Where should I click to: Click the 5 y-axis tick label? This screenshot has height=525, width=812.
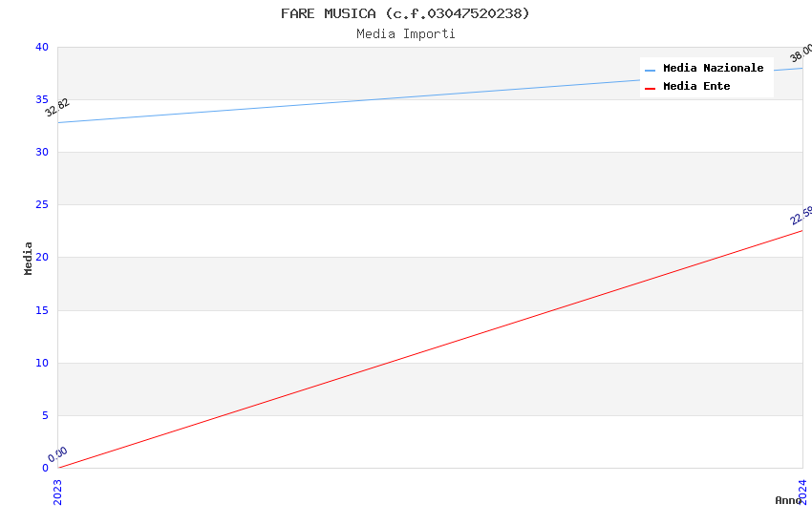click(44, 415)
